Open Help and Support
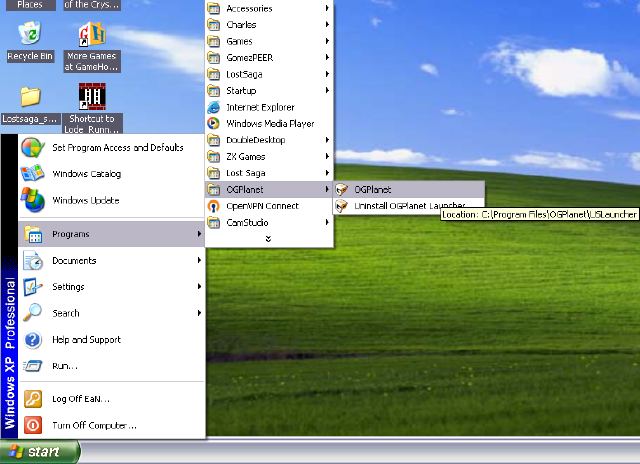Screen dimensions: 640x464 [111, 340]
